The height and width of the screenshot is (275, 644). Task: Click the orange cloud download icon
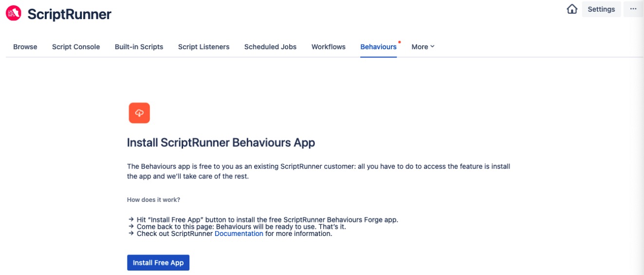139,113
